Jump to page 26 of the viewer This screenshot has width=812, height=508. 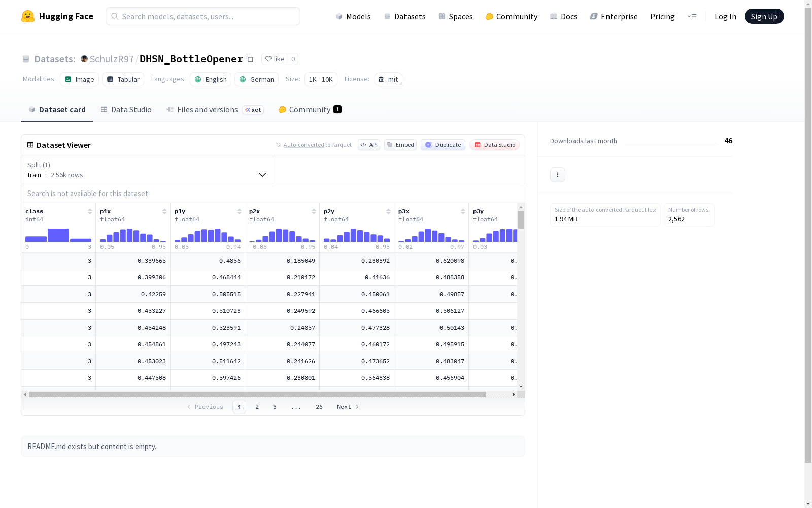[319, 407]
